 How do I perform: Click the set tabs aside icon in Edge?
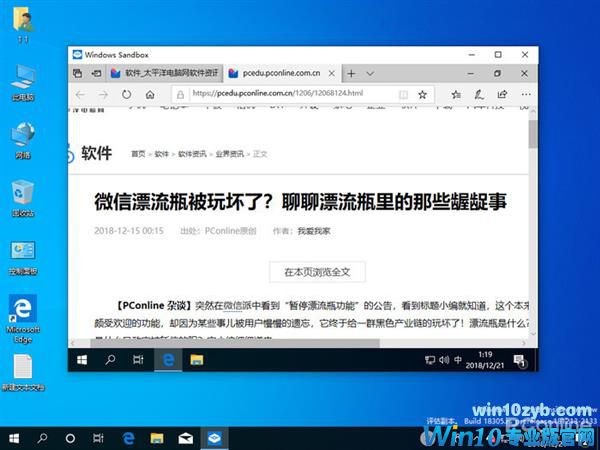[96, 73]
